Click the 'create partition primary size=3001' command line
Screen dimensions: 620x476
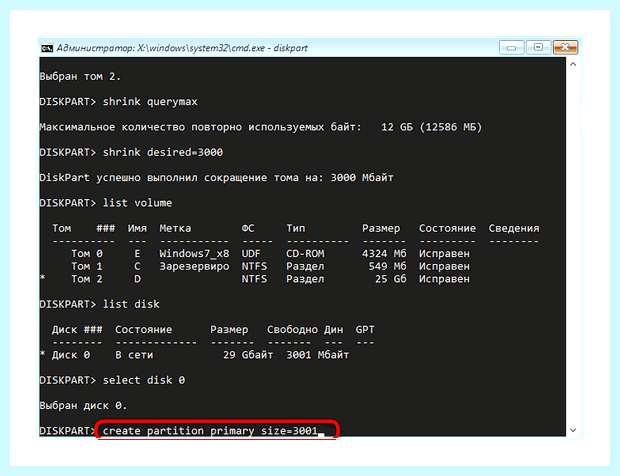click(210, 431)
